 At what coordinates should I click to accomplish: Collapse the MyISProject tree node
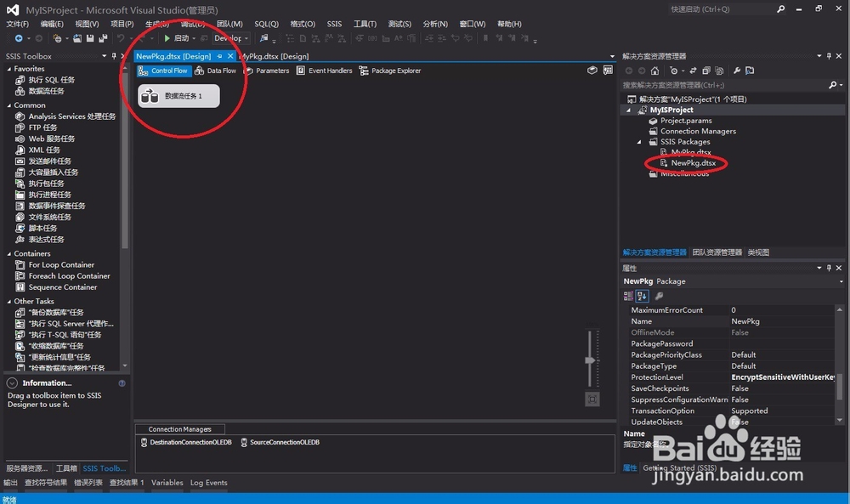click(629, 110)
